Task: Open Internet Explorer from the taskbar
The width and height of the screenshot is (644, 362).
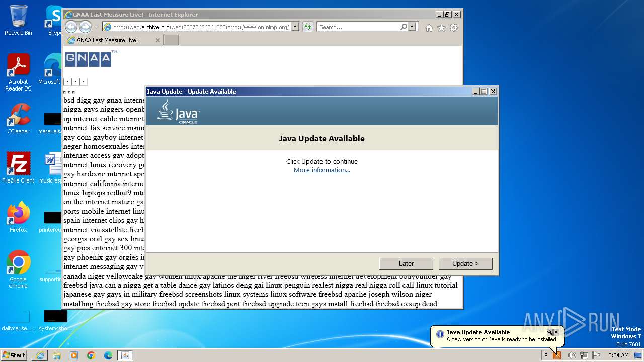Action: (40, 355)
